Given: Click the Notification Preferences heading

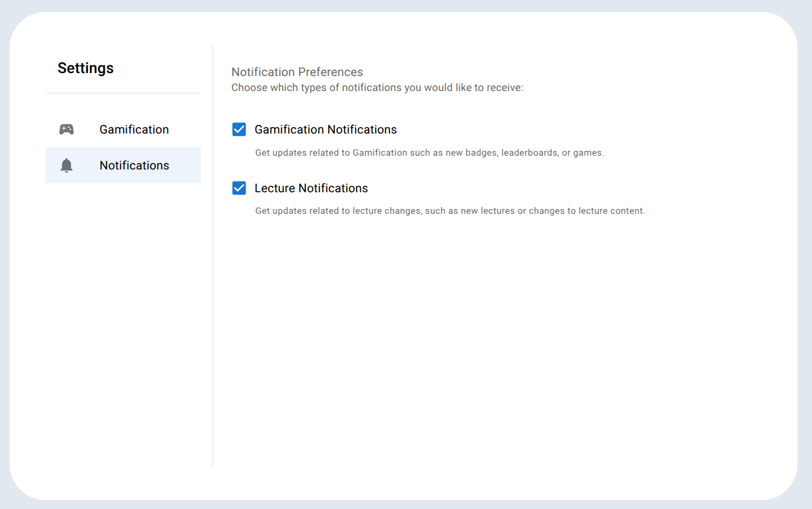Looking at the screenshot, I should point(297,72).
